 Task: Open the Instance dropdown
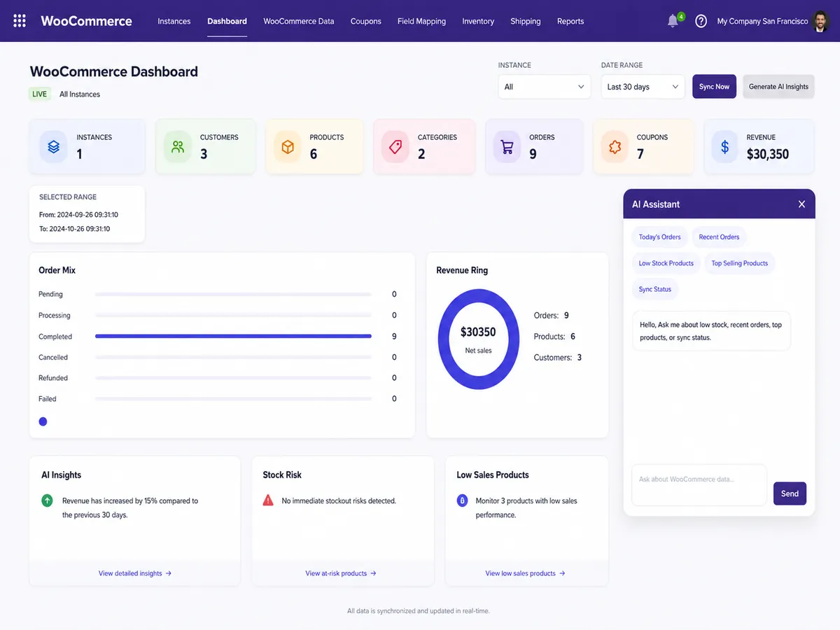click(x=544, y=87)
